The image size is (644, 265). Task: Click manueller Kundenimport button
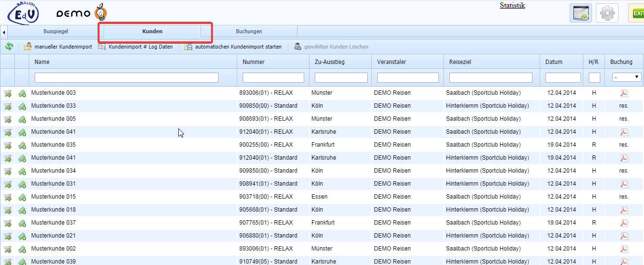click(x=58, y=47)
